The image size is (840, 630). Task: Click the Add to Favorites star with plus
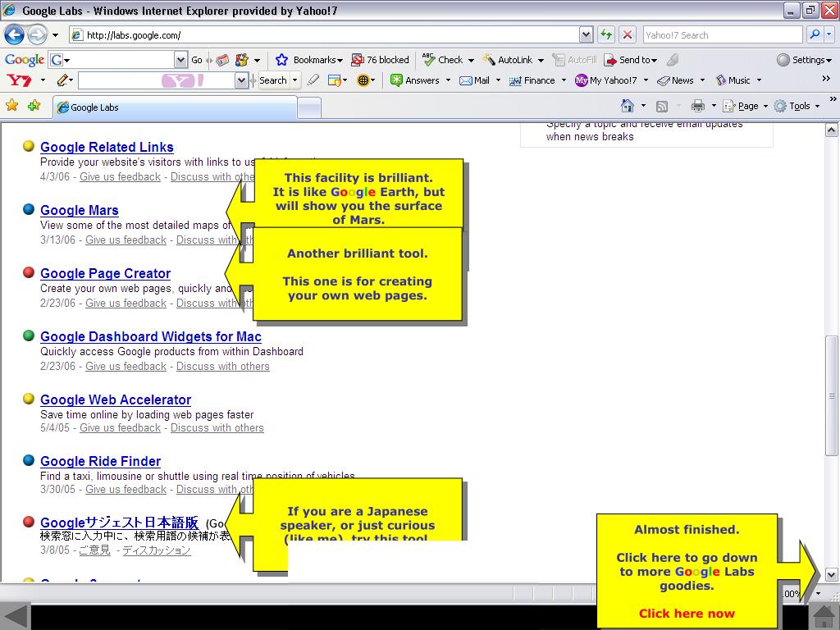point(34,106)
